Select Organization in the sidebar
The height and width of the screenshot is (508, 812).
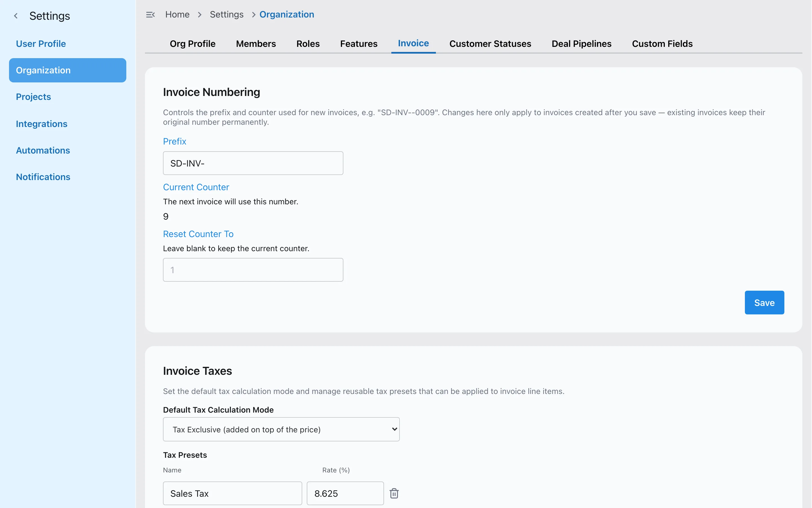point(67,70)
